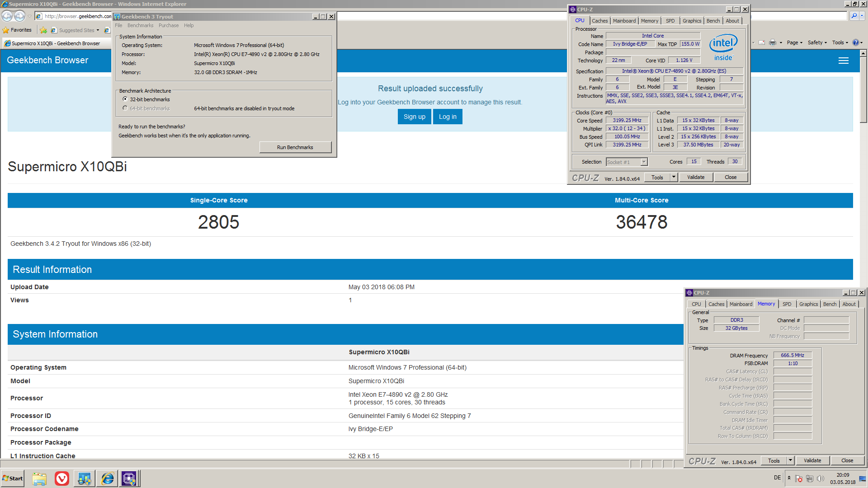The image size is (868, 488).
Task: Click Show Desktop icon by clock
Action: 863,479
